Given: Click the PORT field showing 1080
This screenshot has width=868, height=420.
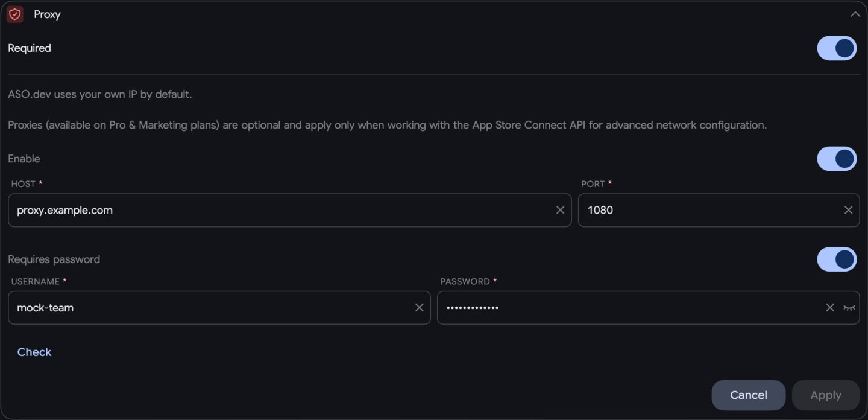Looking at the screenshot, I should tap(719, 210).
